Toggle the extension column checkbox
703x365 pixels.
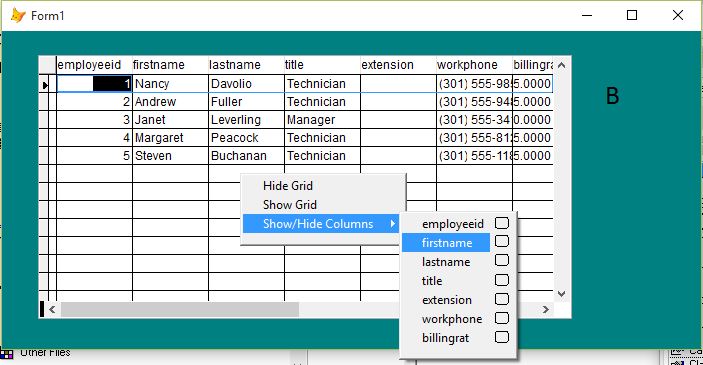tap(502, 299)
